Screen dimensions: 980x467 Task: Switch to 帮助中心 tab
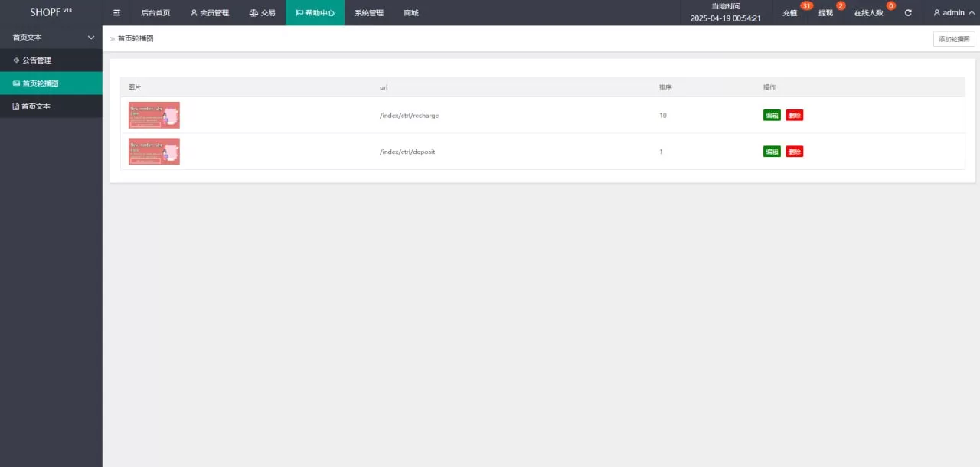(x=315, y=13)
